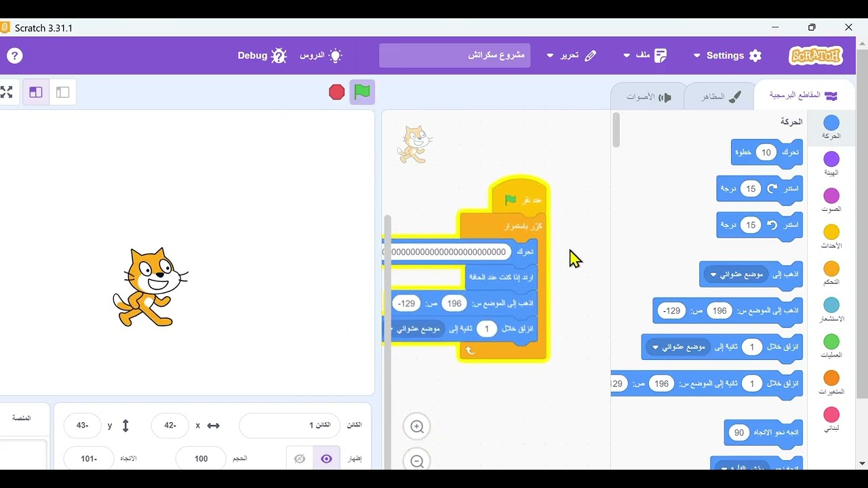
Task: Switch to the الأصوات sounds tab
Action: pyautogui.click(x=648, y=97)
